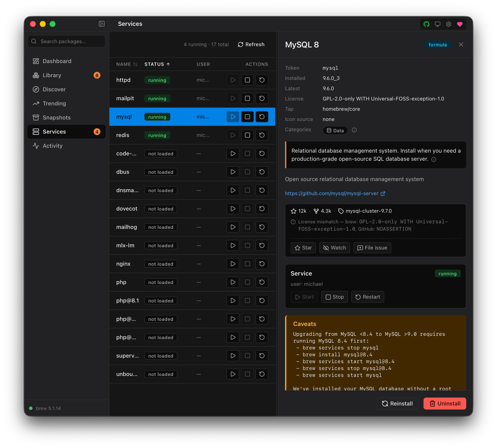
Task: Select the php@8.1 service name
Action: [x=127, y=301]
